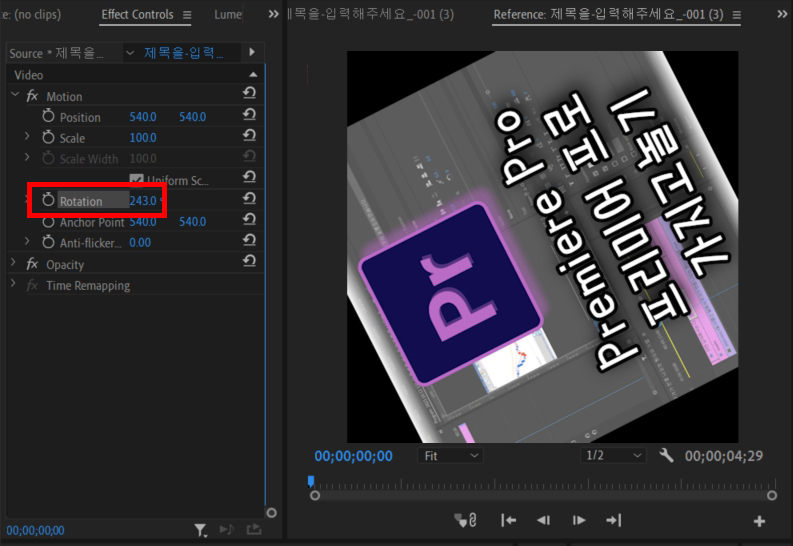Viewport: 793px width, 546px height.
Task: Click Position Y value 540.0
Action: [x=193, y=117]
